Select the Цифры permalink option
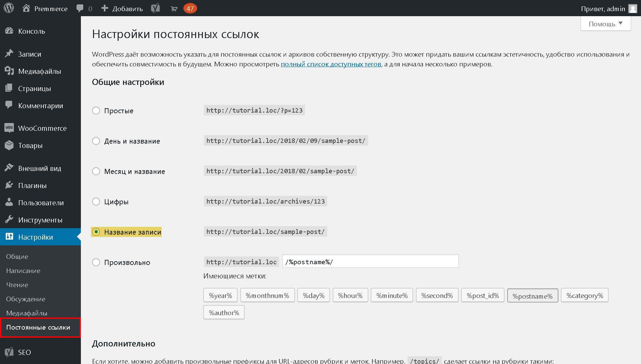Viewport: 641px width, 364px height. (x=96, y=202)
